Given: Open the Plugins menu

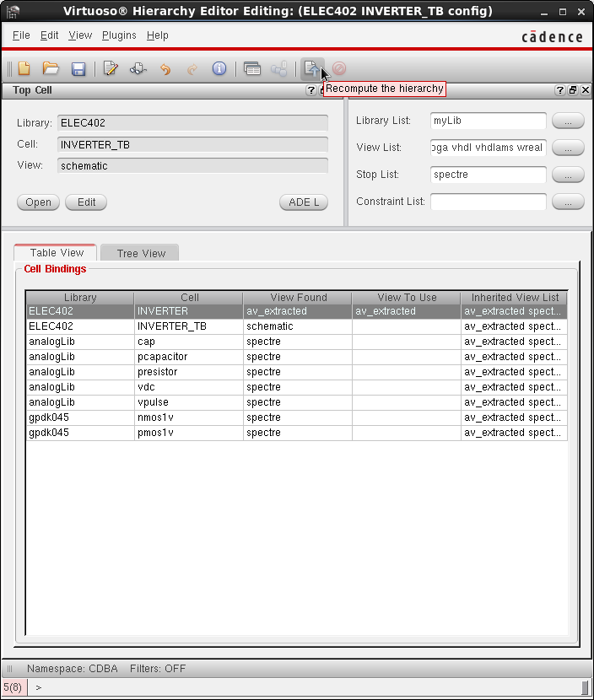Looking at the screenshot, I should click(119, 35).
